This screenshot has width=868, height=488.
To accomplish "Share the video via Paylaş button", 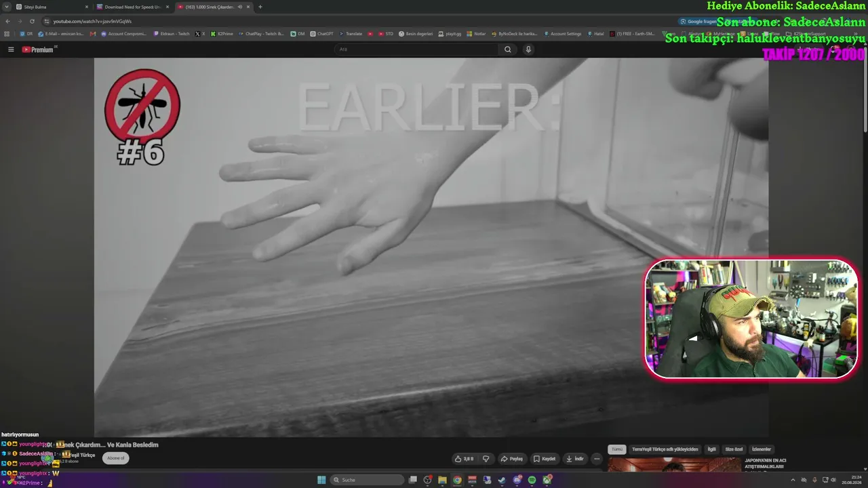I will (x=511, y=459).
